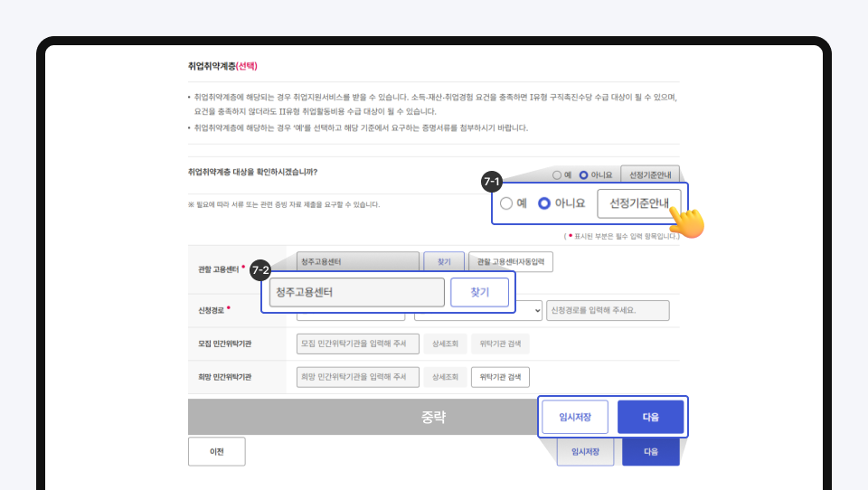Focus the '신청경로를 입력해 주세요' text field

pos(608,310)
